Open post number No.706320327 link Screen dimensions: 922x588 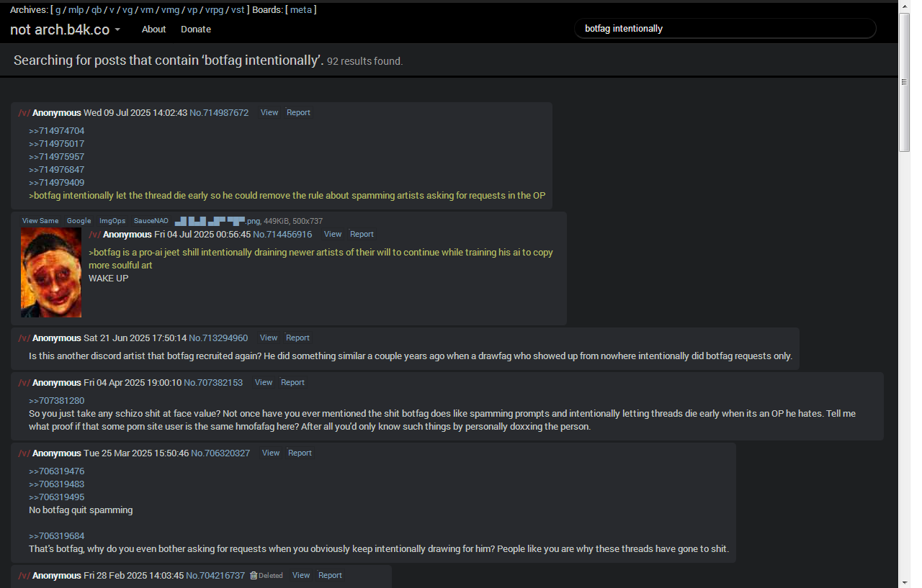[x=220, y=453]
